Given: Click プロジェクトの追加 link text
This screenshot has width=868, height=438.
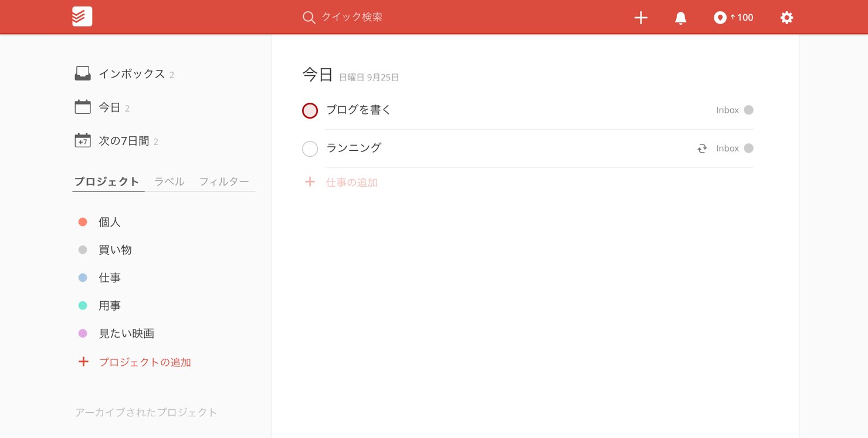Looking at the screenshot, I should coord(145,362).
